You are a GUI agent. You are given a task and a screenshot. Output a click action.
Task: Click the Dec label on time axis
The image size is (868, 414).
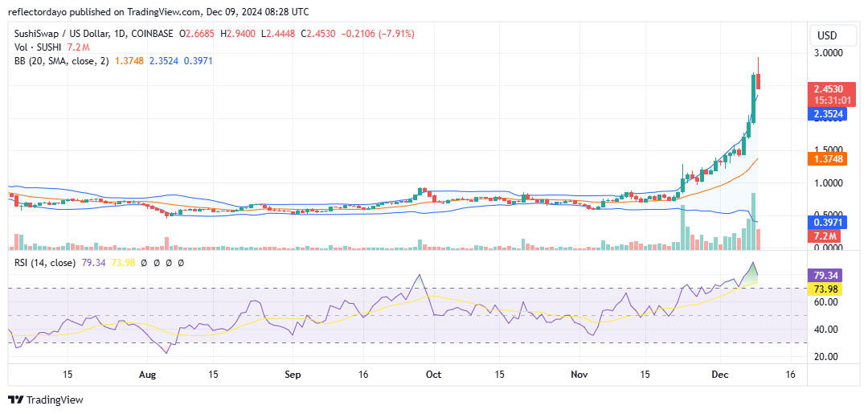click(x=721, y=375)
